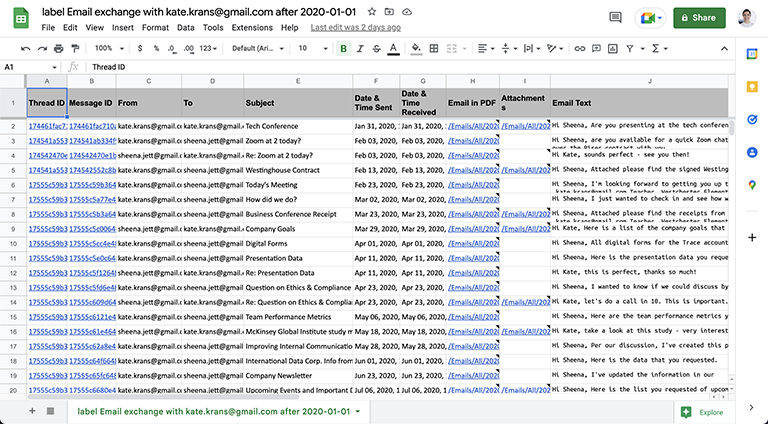The width and height of the screenshot is (768, 424).
Task: Open Westinghouse Contract attachment link
Action: [526, 170]
